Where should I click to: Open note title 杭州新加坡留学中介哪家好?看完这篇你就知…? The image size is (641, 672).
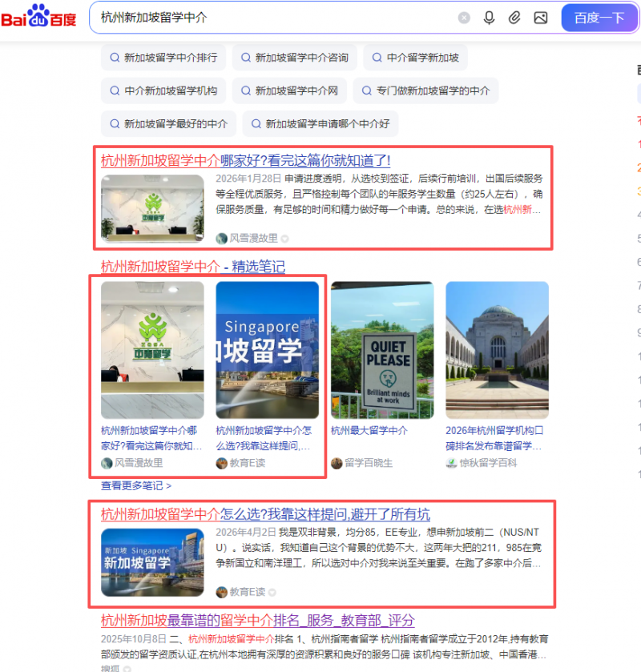(151, 438)
